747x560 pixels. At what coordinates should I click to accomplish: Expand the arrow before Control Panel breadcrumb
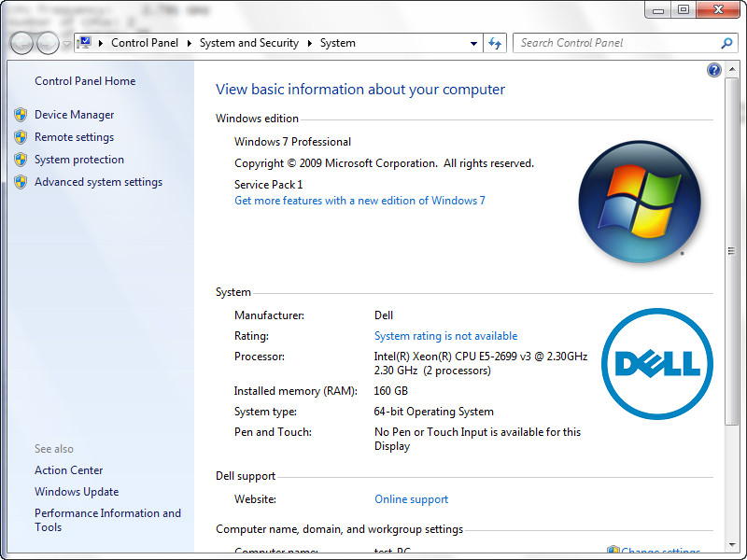pyautogui.click(x=101, y=43)
